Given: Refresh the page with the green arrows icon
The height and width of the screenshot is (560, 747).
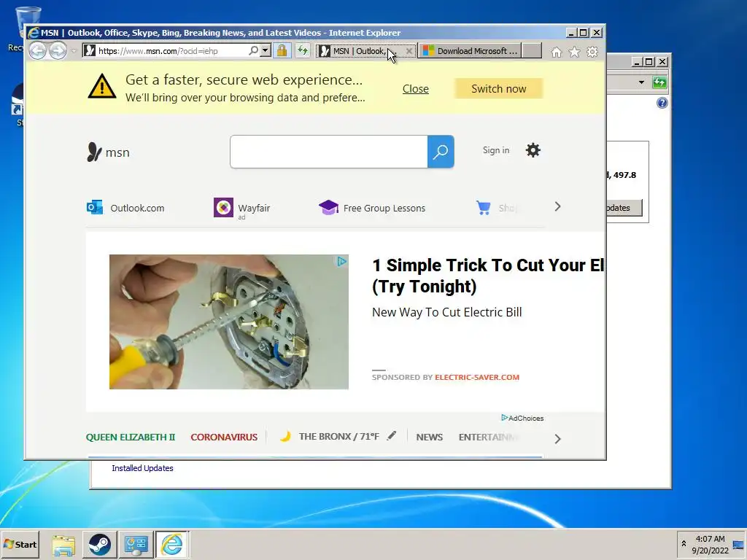Looking at the screenshot, I should [303, 50].
